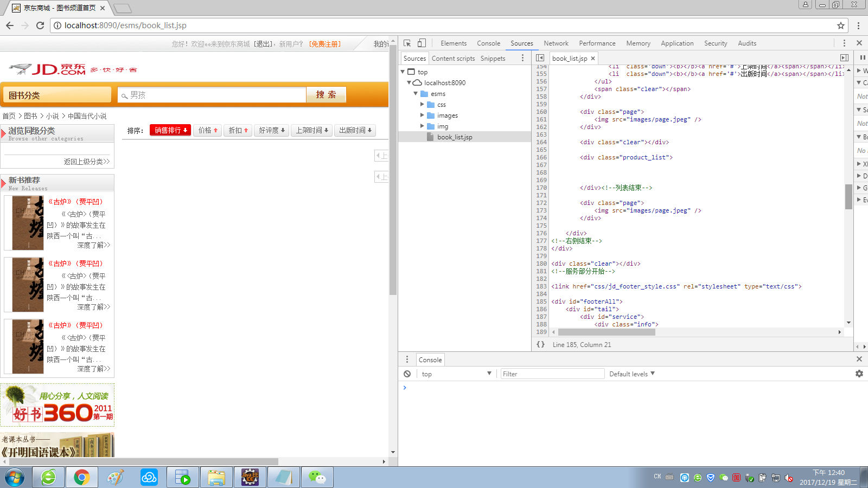This screenshot has width=868, height=488.
Task: Switch to the Network tab
Action: (x=556, y=43)
